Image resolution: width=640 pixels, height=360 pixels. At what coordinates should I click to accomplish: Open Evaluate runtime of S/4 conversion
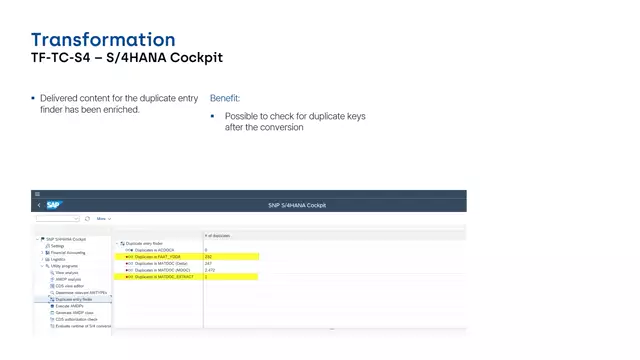[x=83, y=326]
